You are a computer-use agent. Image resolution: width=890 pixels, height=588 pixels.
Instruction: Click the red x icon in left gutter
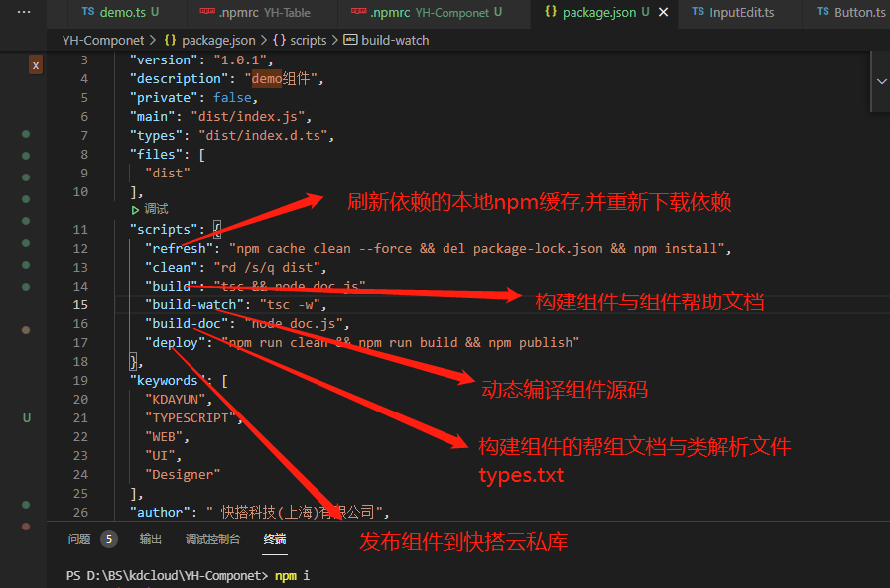[x=35, y=65]
